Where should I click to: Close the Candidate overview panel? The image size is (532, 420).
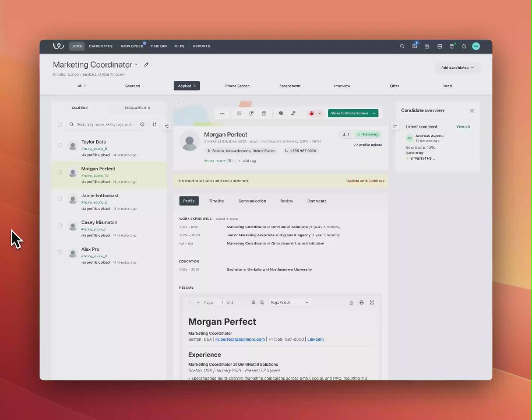point(472,111)
